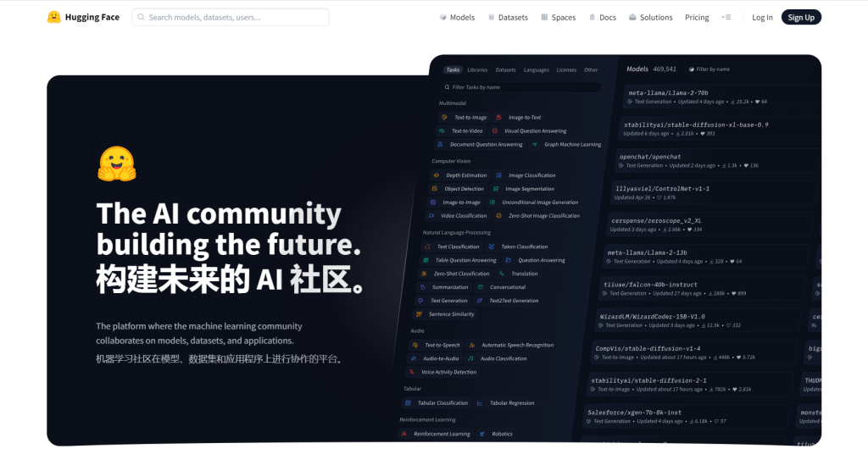Click the Text Classification icon
Image resolution: width=868 pixels, height=460 pixels.
(427, 247)
